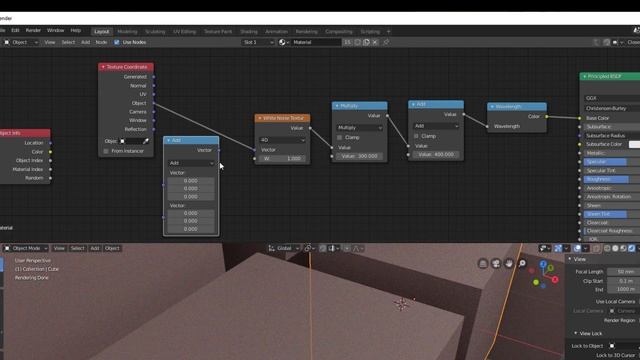Screen dimensions: 640x360
Task: Select rendered viewport shading icon
Action: click(631, 248)
